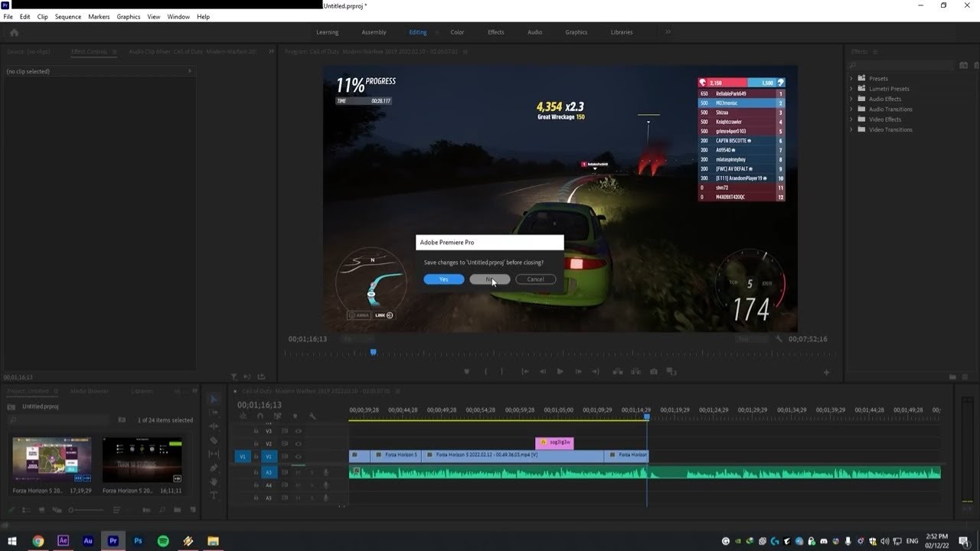Image resolution: width=980 pixels, height=551 pixels.
Task: Toggle V2 track output eye
Action: 298,443
